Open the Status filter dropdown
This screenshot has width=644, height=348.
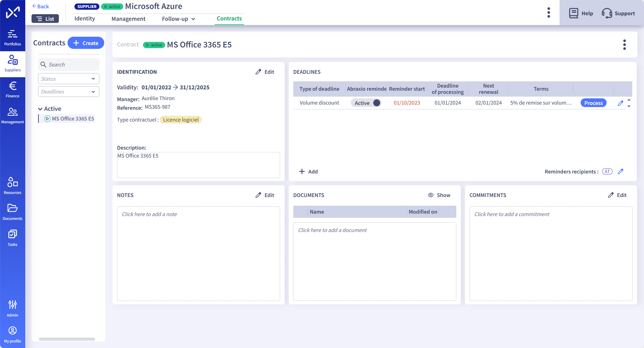[69, 79]
